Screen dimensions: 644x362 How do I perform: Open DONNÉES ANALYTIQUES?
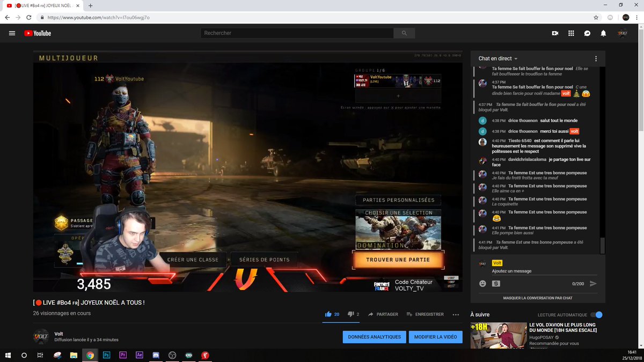click(x=375, y=337)
